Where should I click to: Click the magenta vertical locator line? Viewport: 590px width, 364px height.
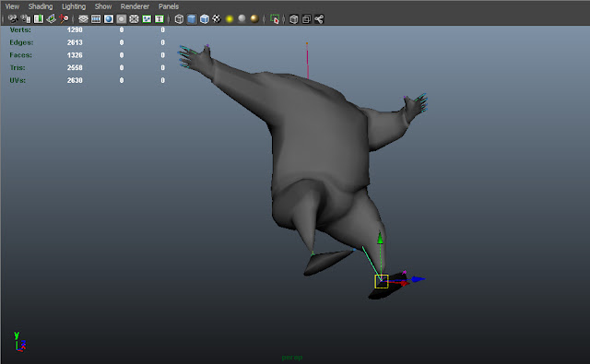tap(307, 61)
